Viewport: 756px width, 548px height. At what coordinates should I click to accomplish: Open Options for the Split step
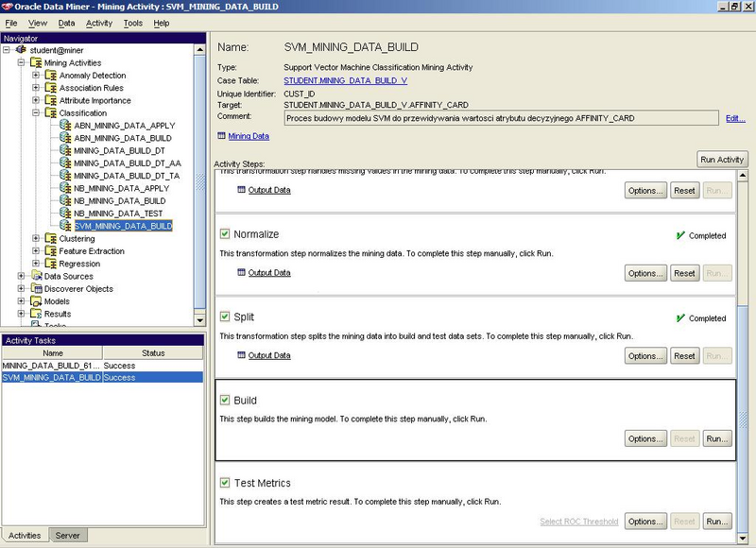point(645,355)
